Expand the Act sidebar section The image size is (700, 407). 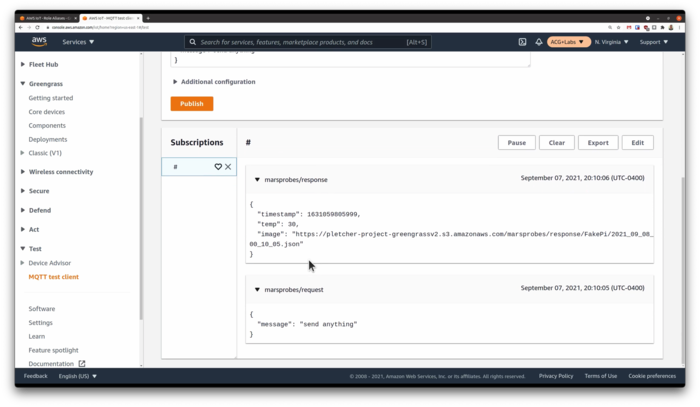23,229
